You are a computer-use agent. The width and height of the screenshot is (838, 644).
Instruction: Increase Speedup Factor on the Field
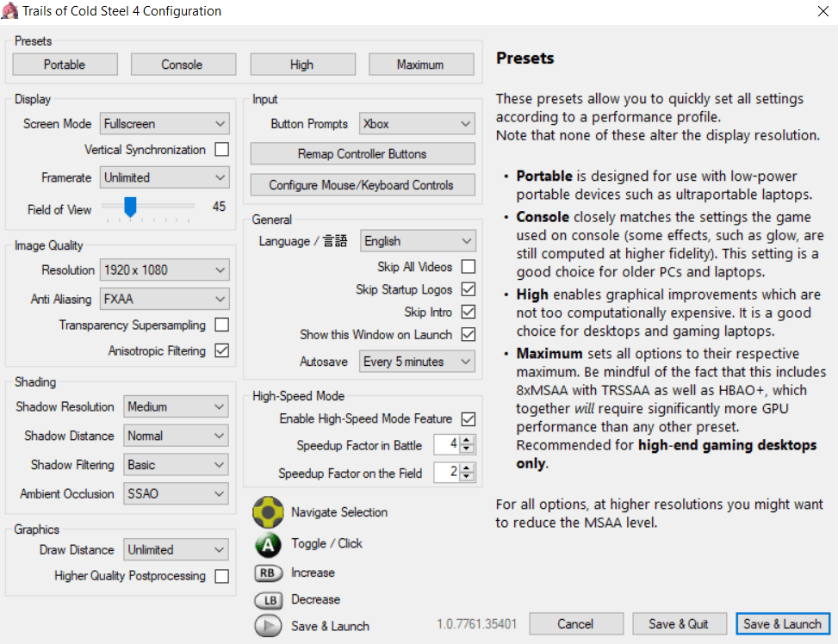pos(467,468)
